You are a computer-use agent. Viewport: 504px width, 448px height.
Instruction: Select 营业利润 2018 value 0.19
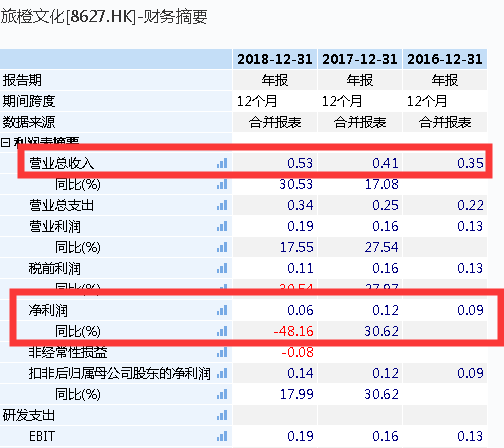300,226
